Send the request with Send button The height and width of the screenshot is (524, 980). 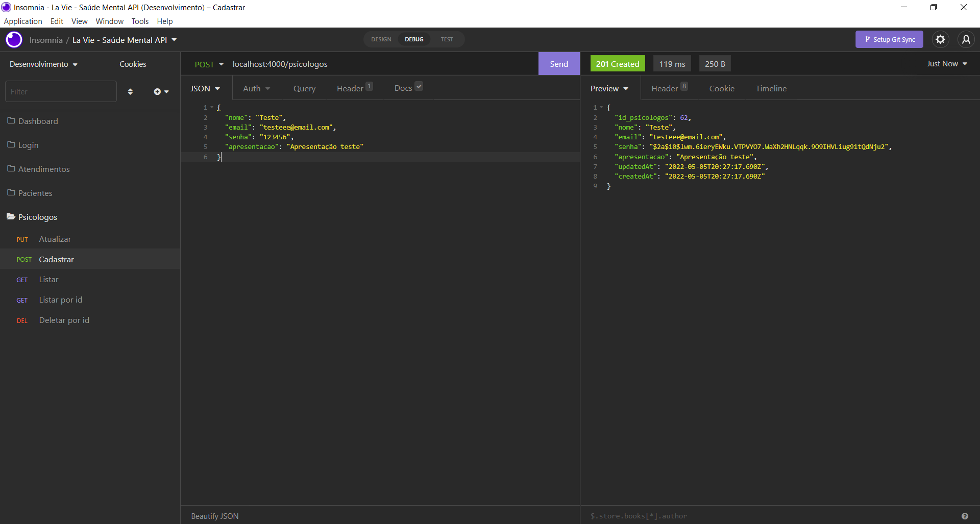tap(559, 64)
